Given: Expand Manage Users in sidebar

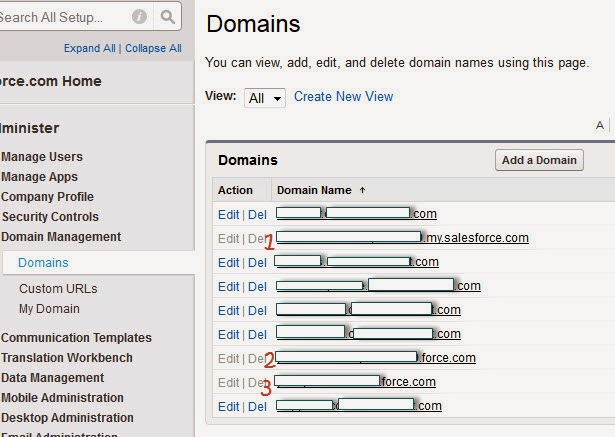Looking at the screenshot, I should click(42, 157).
